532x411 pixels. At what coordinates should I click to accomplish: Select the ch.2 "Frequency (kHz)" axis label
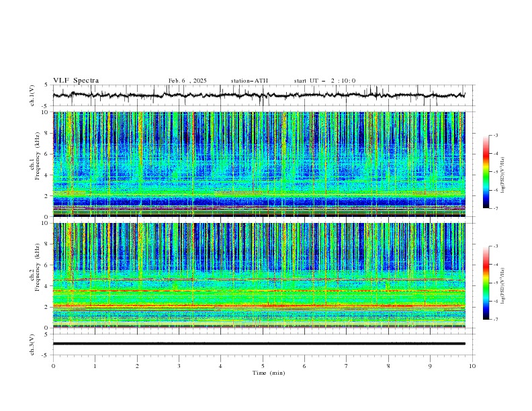point(38,267)
